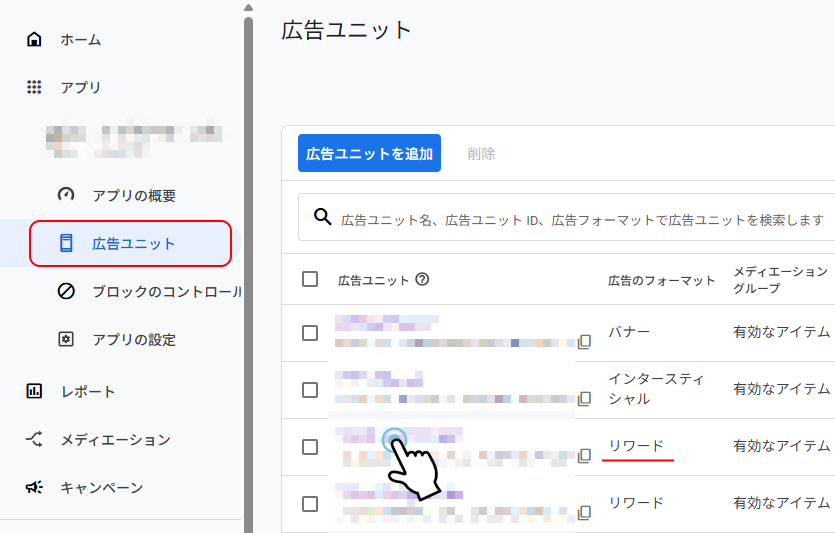The height and width of the screenshot is (533, 835).
Task: Click the Campaigns megaphone icon
Action: point(34,488)
